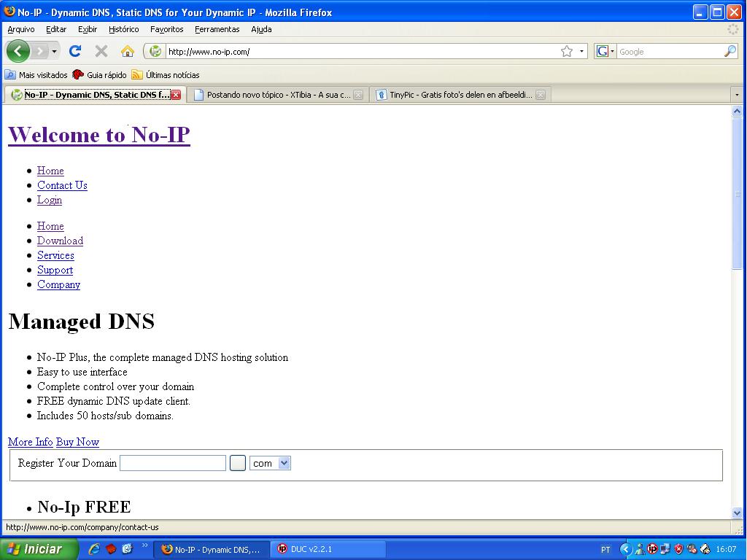This screenshot has width=747, height=560.
Task: Close the XTibia tab
Action: [x=358, y=95]
